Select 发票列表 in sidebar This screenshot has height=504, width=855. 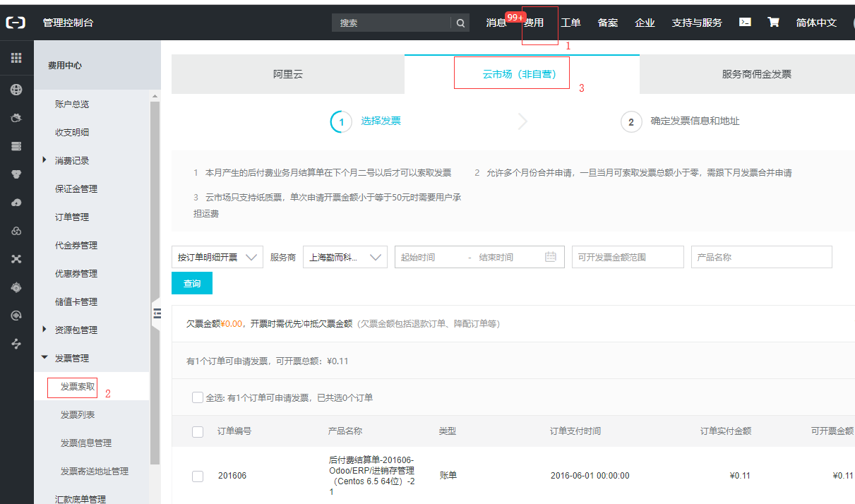point(78,414)
